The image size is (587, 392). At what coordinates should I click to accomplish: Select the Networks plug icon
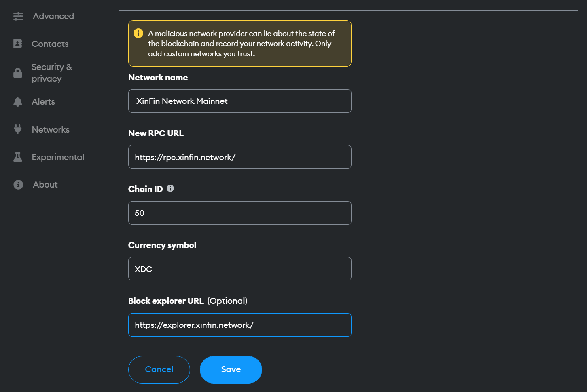tap(18, 129)
